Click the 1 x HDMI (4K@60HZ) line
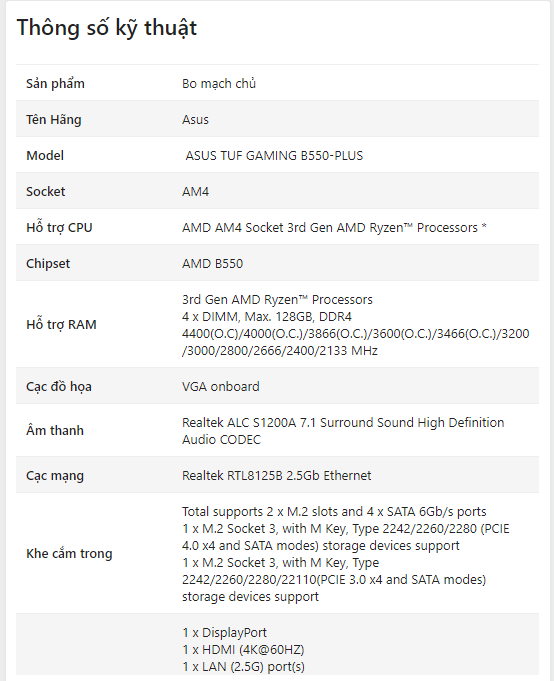The height and width of the screenshot is (681, 554). click(243, 650)
